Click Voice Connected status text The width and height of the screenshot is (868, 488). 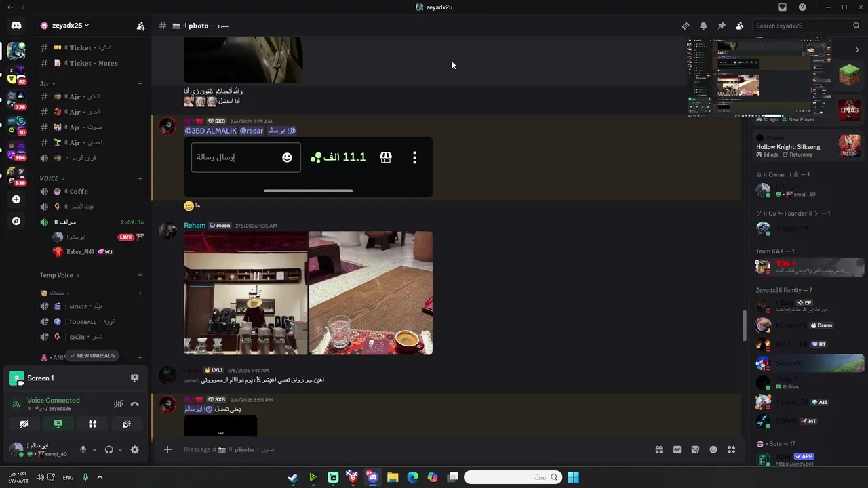click(54, 401)
